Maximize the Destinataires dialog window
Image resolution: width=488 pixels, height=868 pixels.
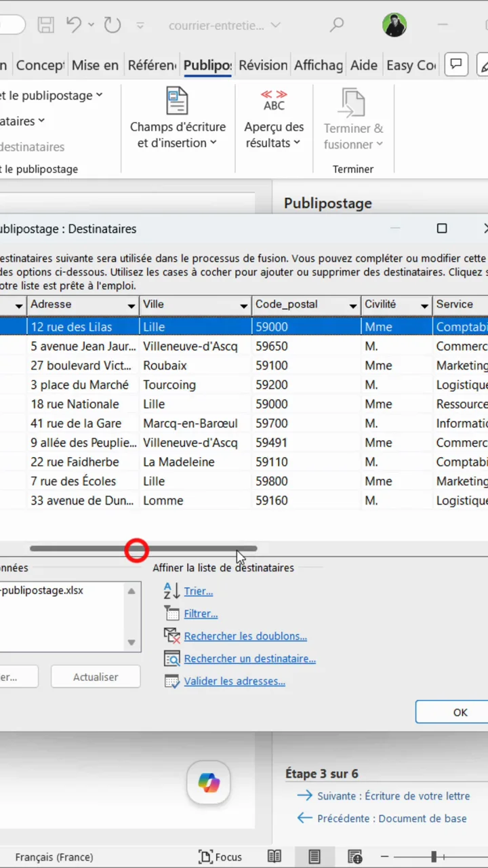pos(442,229)
